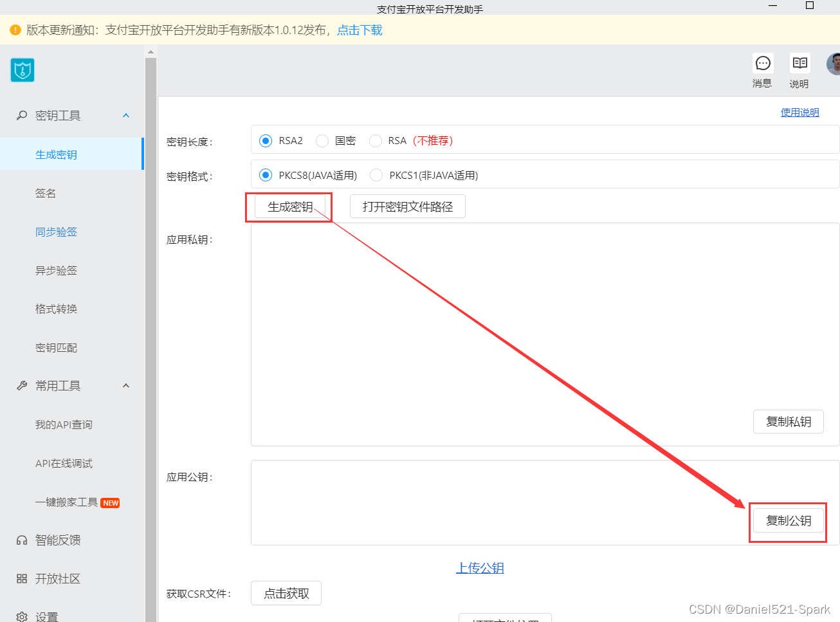Click inside the 应用公钥 text area

coord(545,502)
